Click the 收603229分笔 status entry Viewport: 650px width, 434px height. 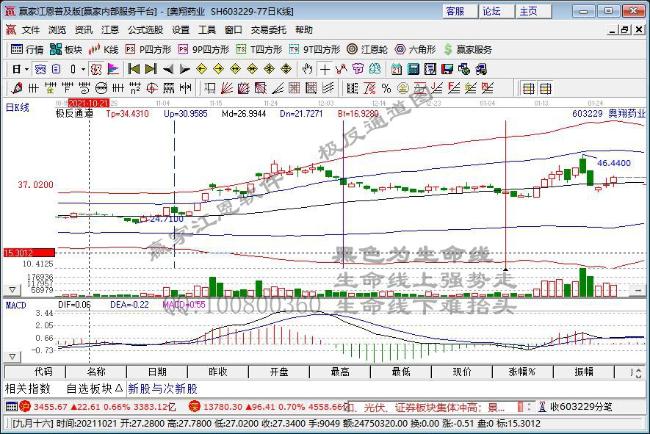[581, 407]
